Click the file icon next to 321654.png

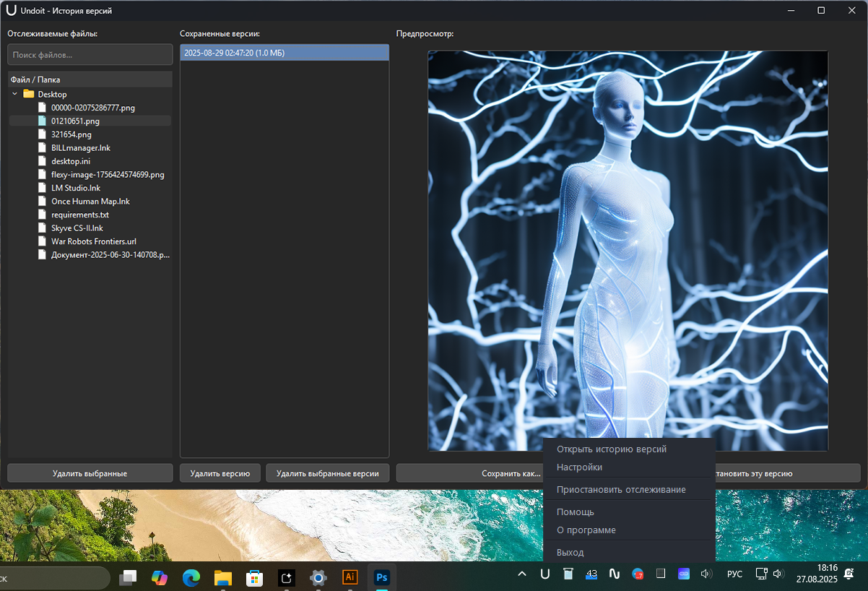pos(42,134)
